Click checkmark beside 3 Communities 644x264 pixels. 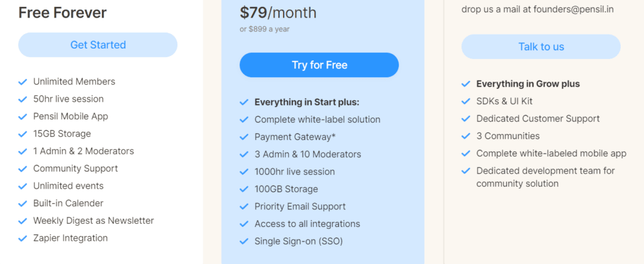[466, 136]
